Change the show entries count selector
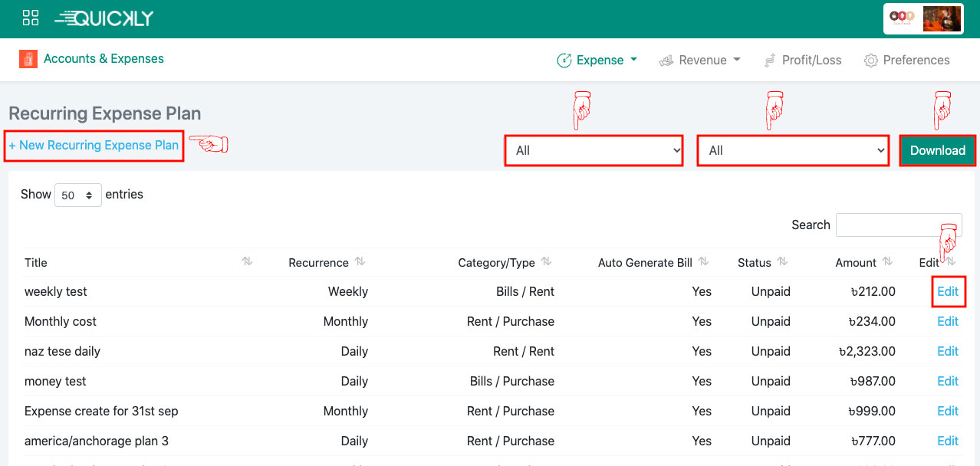 77,195
